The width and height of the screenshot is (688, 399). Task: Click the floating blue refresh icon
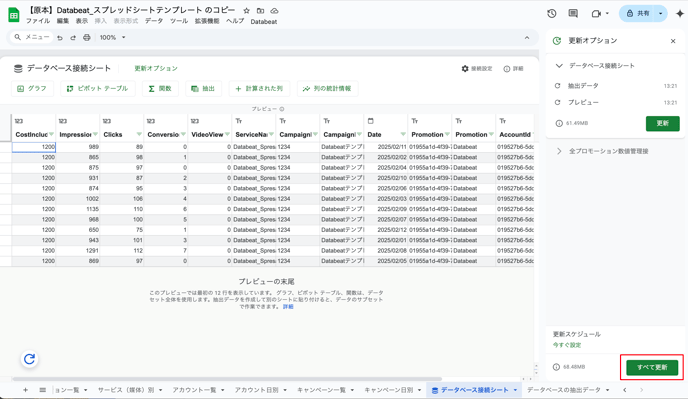coord(29,359)
